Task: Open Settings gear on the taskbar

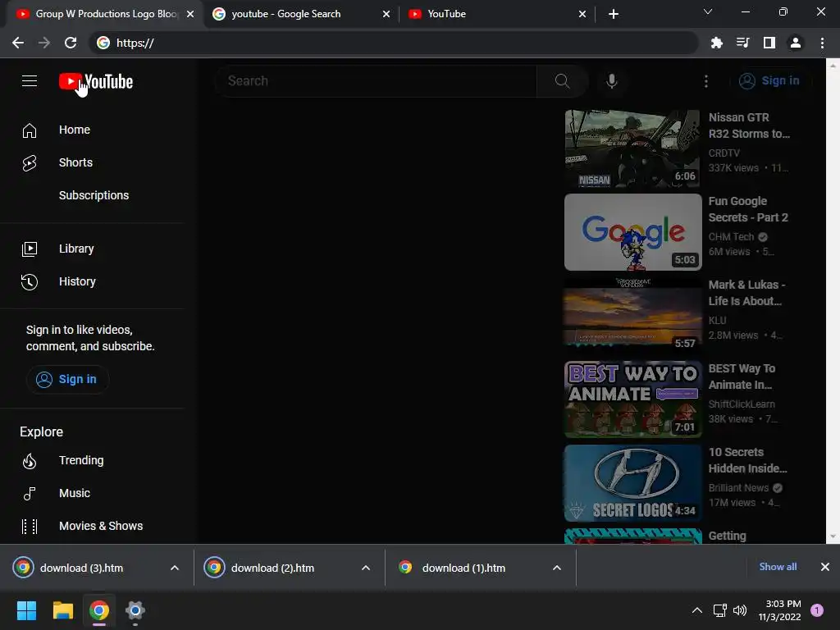Action: tap(135, 610)
